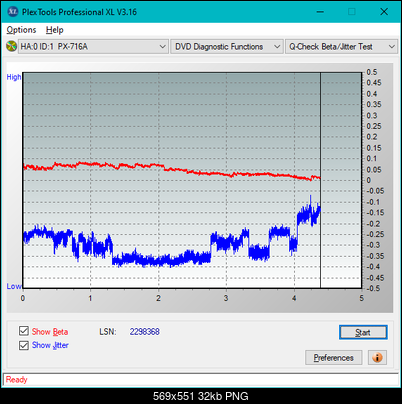The image size is (402, 404).
Task: Expand the DVD Diagnostic Functions dropdown
Action: click(227, 46)
